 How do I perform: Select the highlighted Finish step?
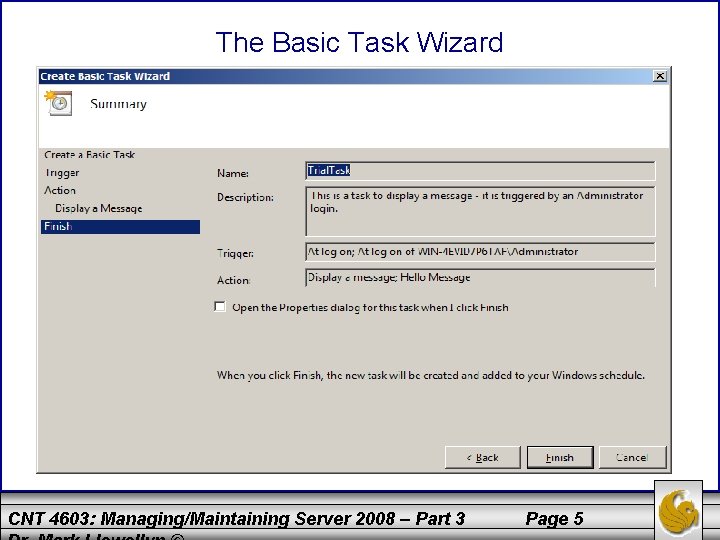pos(120,227)
